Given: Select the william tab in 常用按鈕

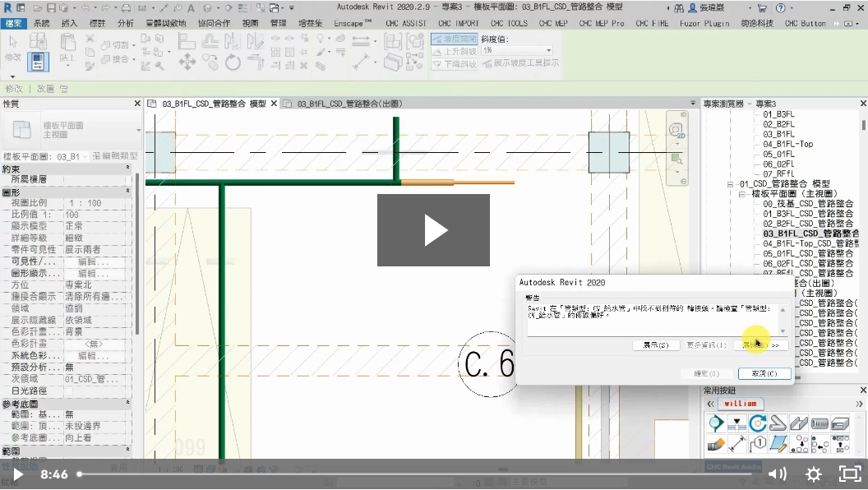Looking at the screenshot, I should click(740, 404).
